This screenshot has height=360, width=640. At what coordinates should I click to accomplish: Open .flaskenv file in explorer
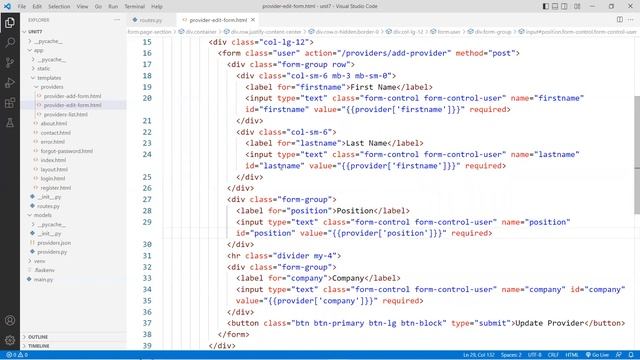pyautogui.click(x=44, y=270)
